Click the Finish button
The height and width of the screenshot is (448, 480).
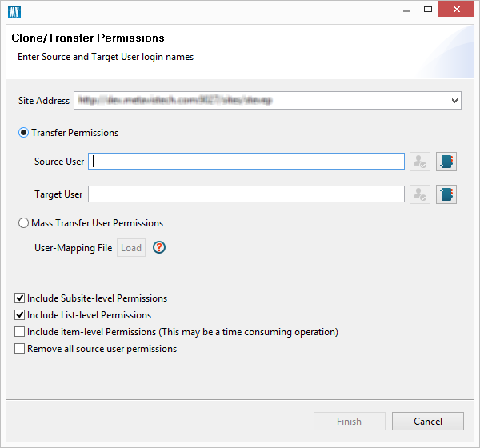(x=349, y=422)
